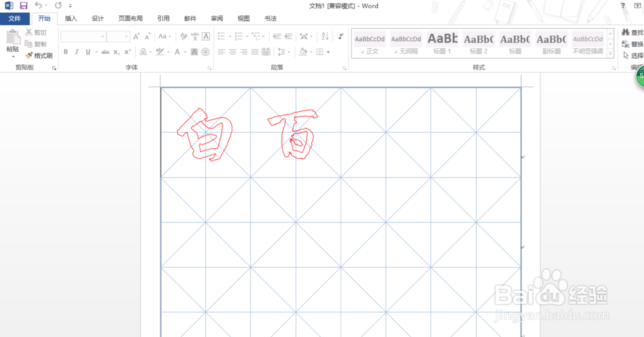Click the font color A button
Image resolution: width=644 pixels, height=337 pixels.
tap(178, 52)
